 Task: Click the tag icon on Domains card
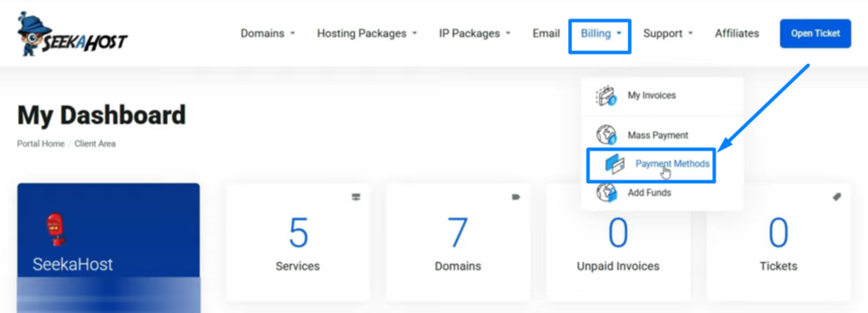516,197
